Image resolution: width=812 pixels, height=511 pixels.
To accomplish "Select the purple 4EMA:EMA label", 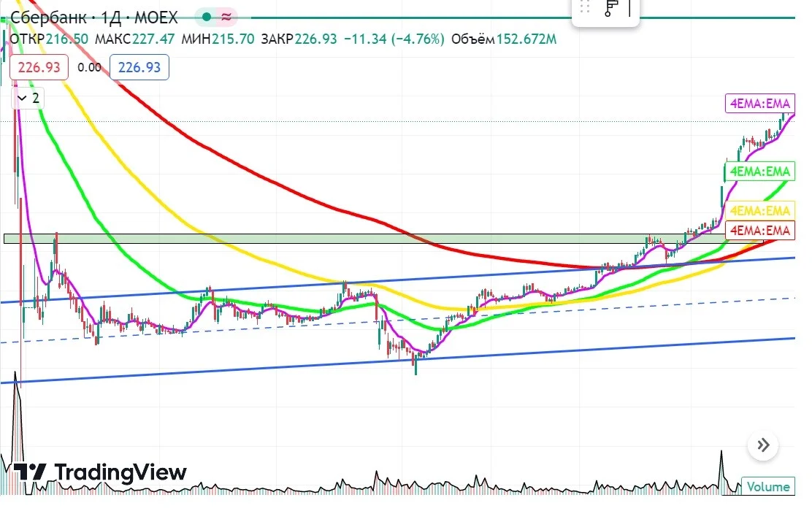I will click(759, 104).
